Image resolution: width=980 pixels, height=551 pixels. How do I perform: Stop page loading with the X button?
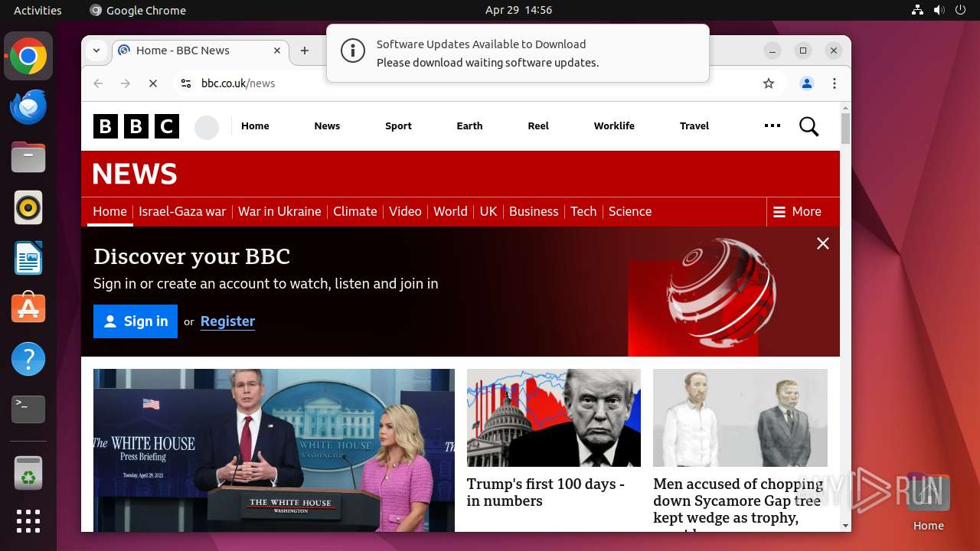pos(153,83)
